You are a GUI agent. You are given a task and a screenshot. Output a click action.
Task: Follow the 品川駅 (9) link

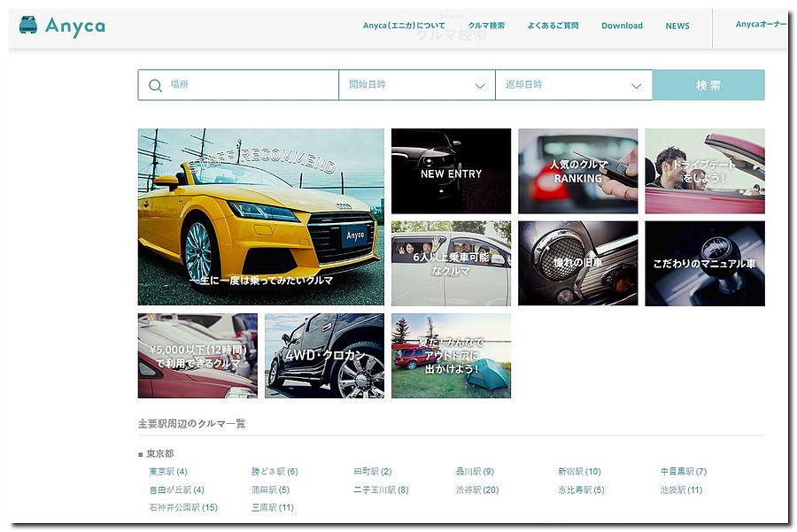475,472
